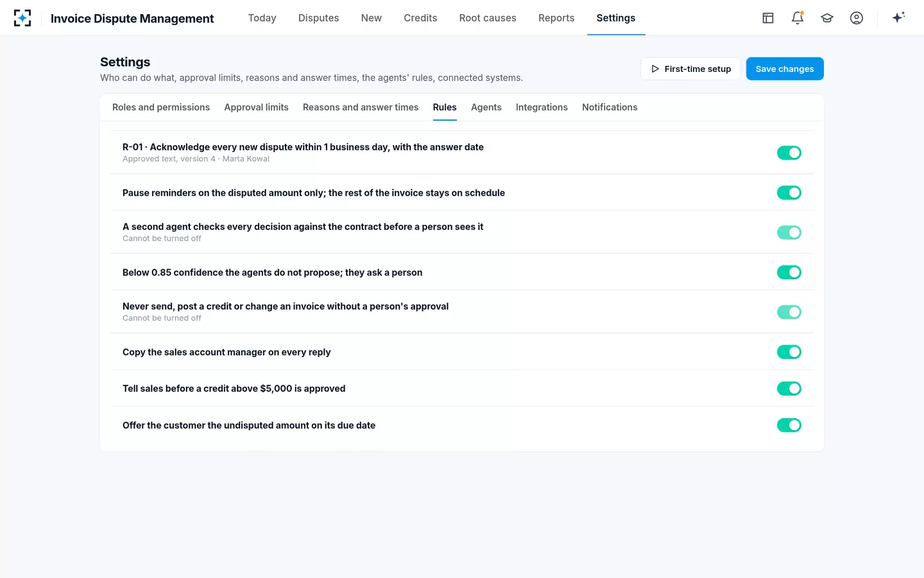
Task: Switch to the Notifications tab
Action: [610, 107]
